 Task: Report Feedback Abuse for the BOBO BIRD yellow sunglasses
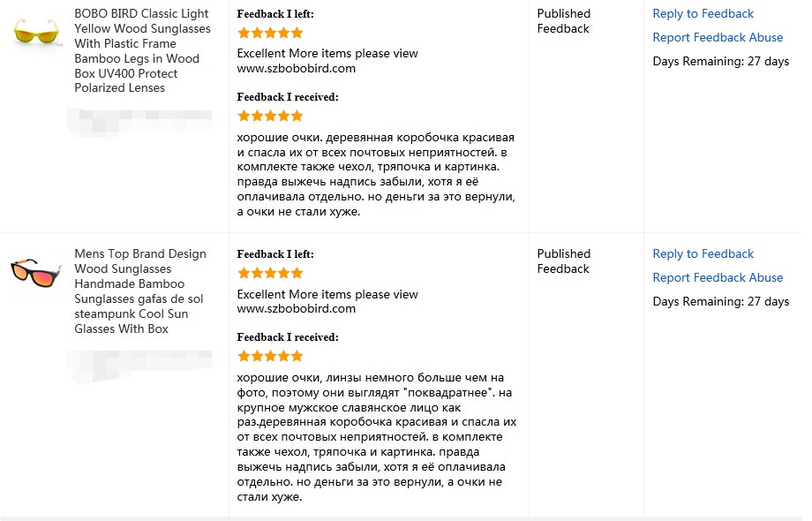tap(718, 37)
